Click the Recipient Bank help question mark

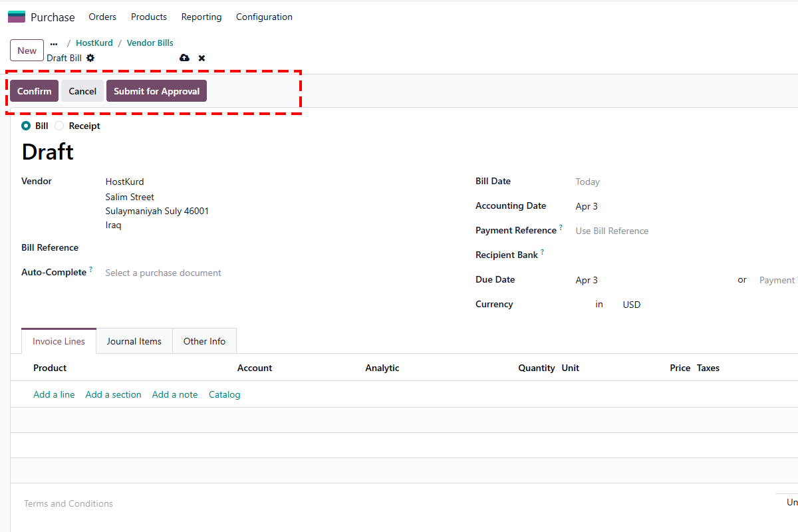point(541,251)
